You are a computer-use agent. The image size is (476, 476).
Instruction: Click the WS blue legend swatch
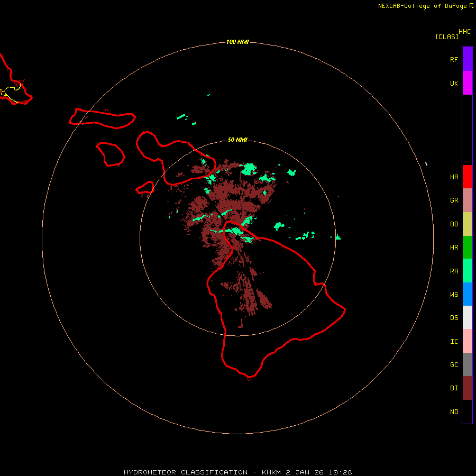pyautogui.click(x=467, y=294)
